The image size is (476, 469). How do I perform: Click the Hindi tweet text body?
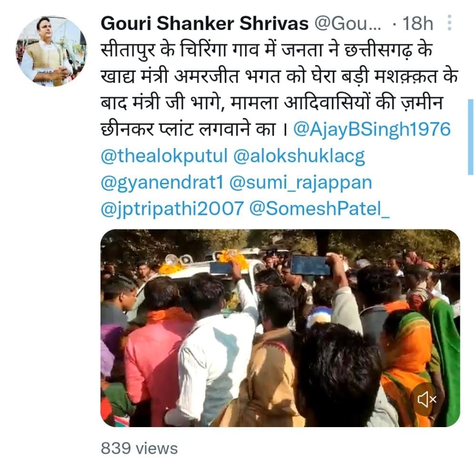click(x=279, y=89)
